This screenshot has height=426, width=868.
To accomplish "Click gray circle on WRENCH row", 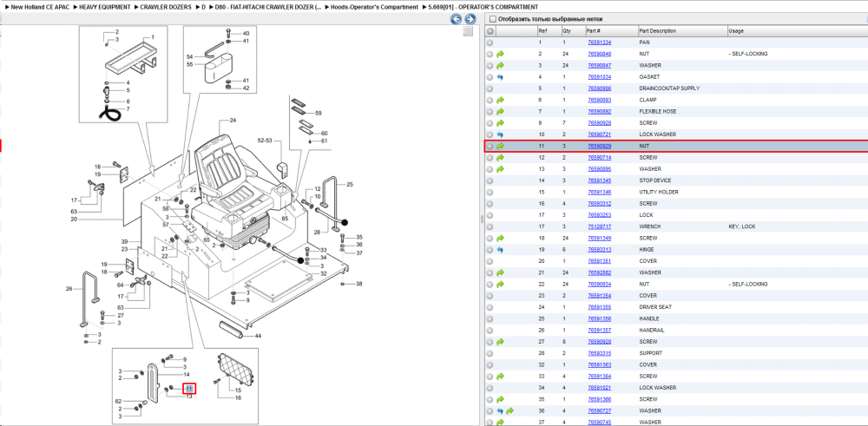I will pyautogui.click(x=490, y=226).
